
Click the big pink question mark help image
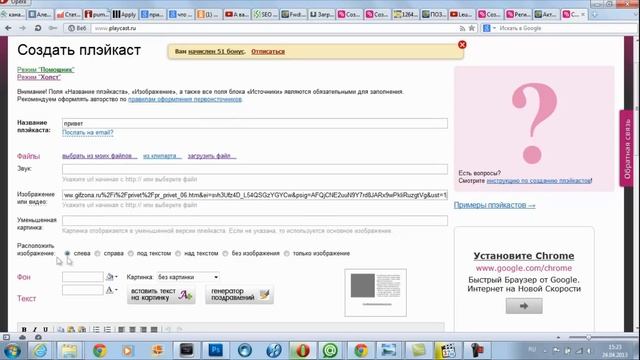click(x=534, y=123)
